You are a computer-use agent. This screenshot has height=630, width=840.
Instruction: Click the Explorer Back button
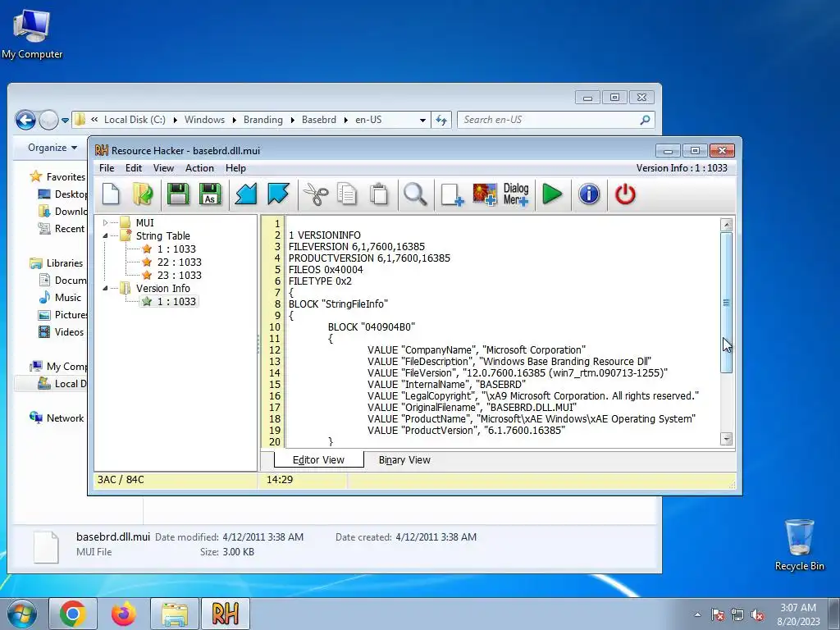(x=25, y=120)
